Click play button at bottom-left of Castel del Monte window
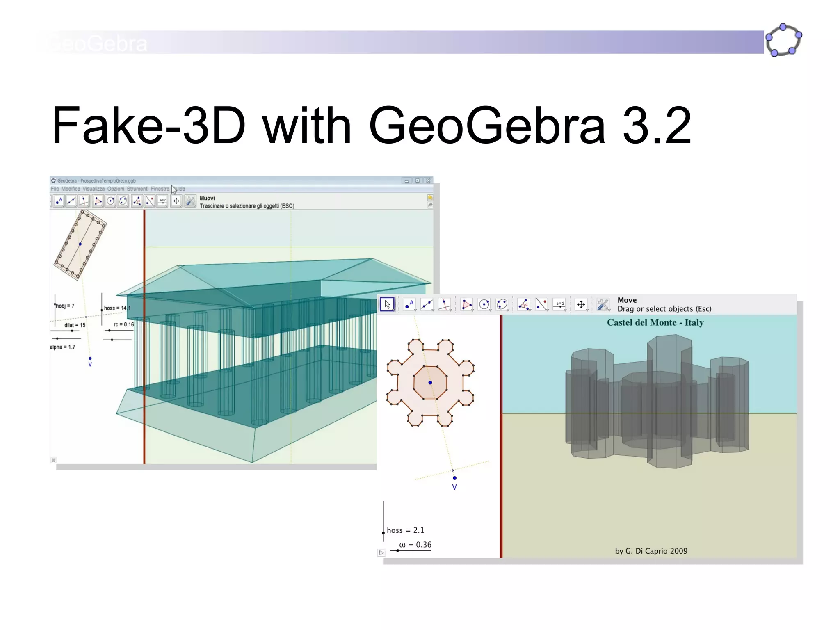 pyautogui.click(x=381, y=553)
